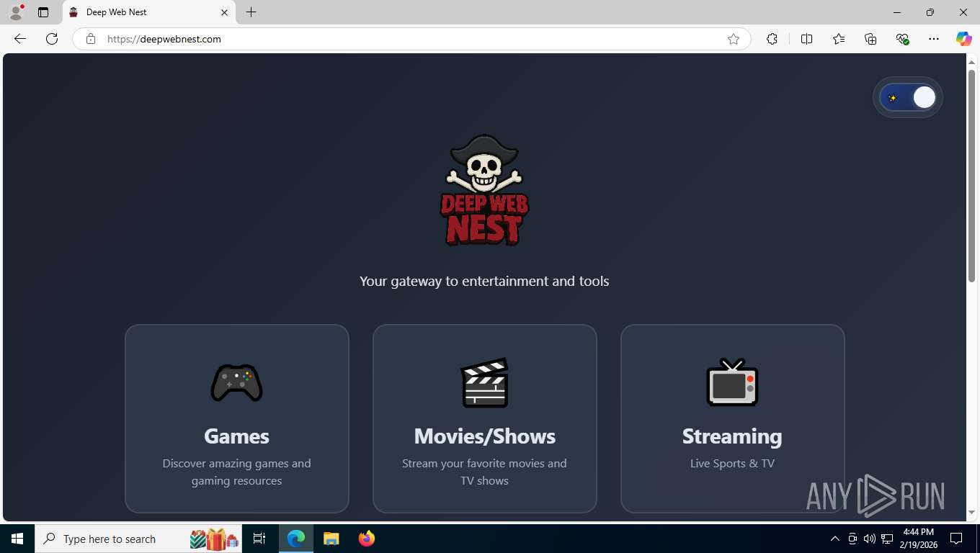Open Microsoft Edge from taskbar

click(x=296, y=539)
